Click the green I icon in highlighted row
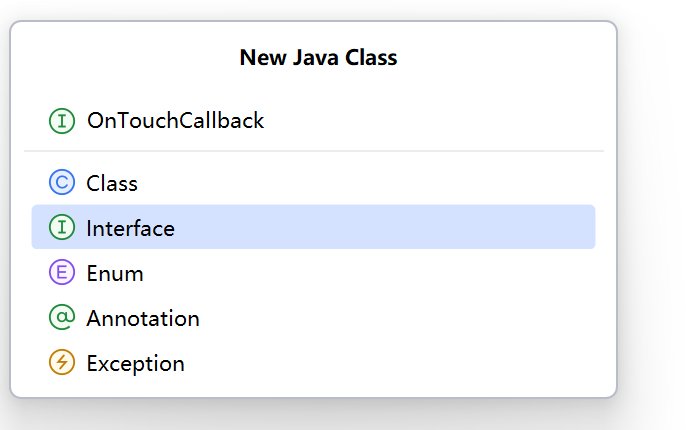The height and width of the screenshot is (430, 694). tap(62, 227)
